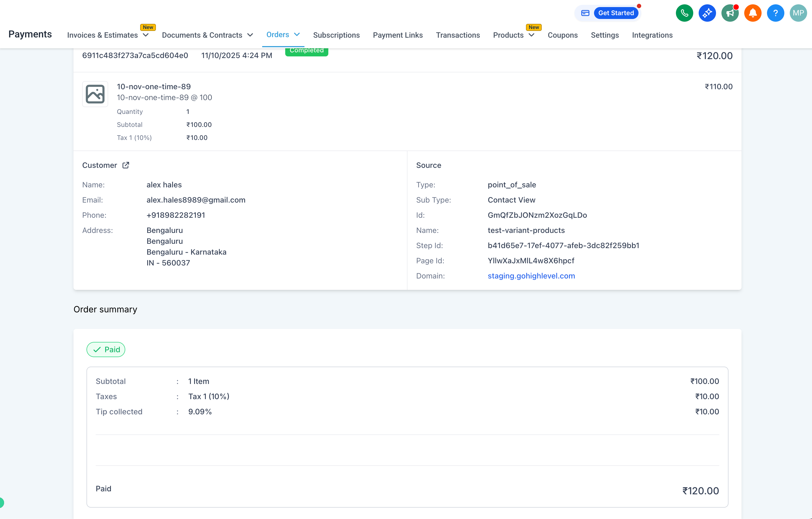Click the blue help question mark icon

pos(775,13)
